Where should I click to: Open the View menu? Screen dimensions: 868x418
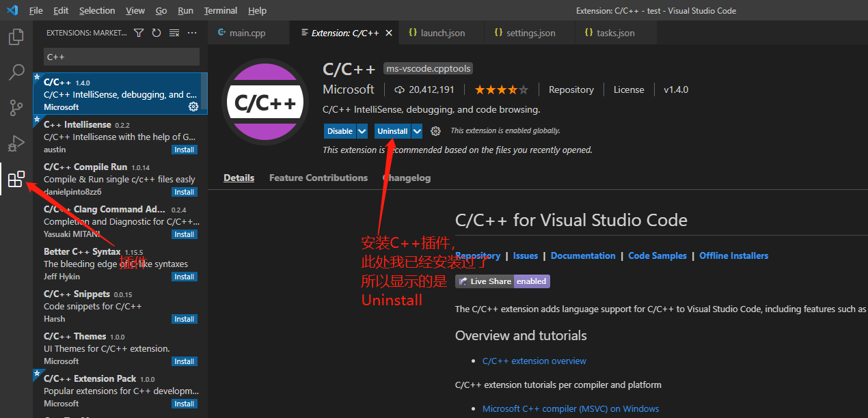click(135, 10)
